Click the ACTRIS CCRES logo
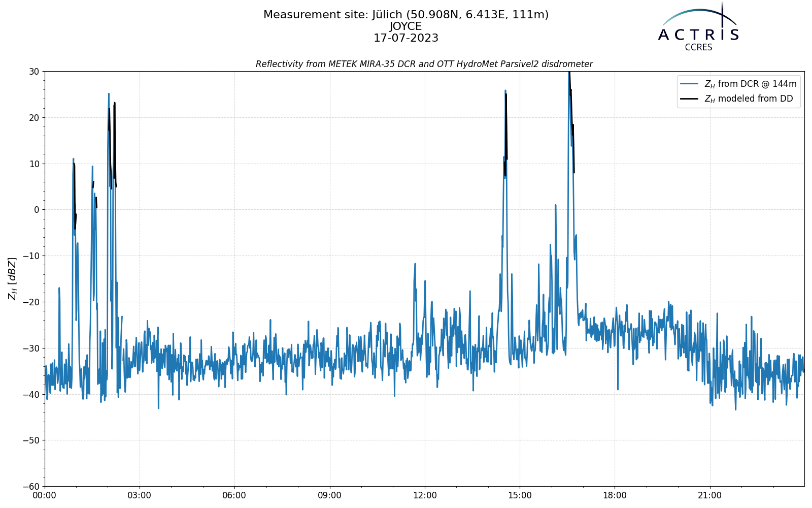This screenshot has width=812, height=508. coord(698,26)
